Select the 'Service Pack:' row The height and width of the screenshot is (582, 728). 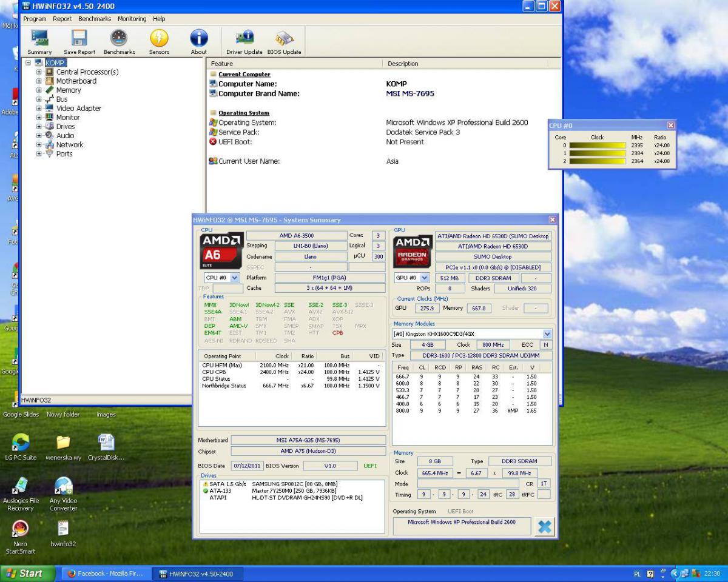(382, 132)
